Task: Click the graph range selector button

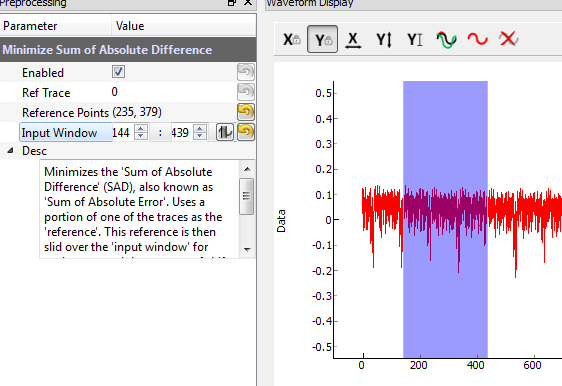Action: click(x=225, y=132)
